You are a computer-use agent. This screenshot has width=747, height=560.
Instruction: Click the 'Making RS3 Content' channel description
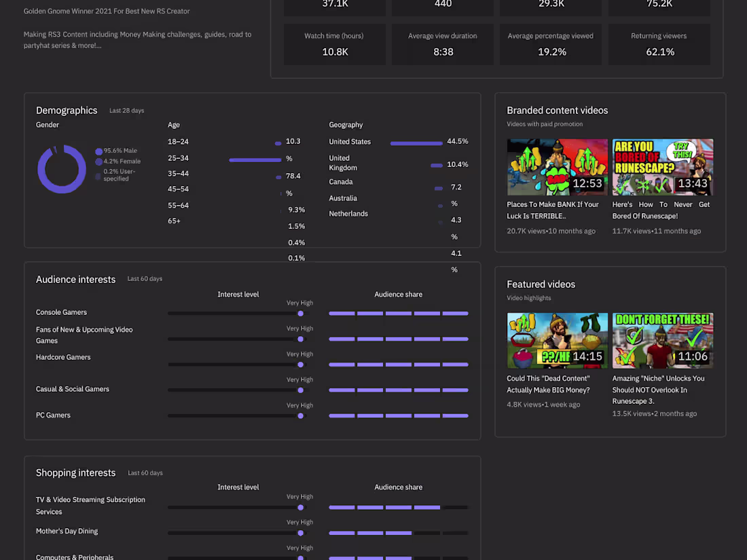tap(138, 40)
